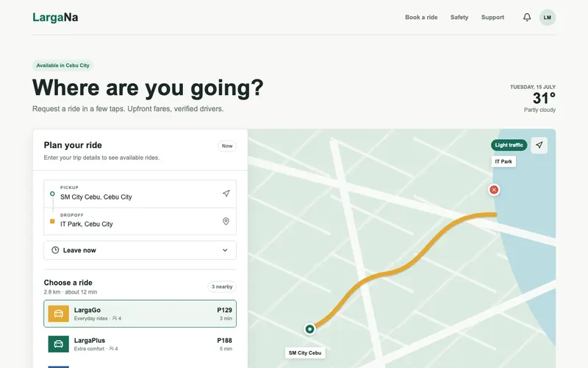Go to Book a ride
The height and width of the screenshot is (368, 588).
tap(421, 17)
